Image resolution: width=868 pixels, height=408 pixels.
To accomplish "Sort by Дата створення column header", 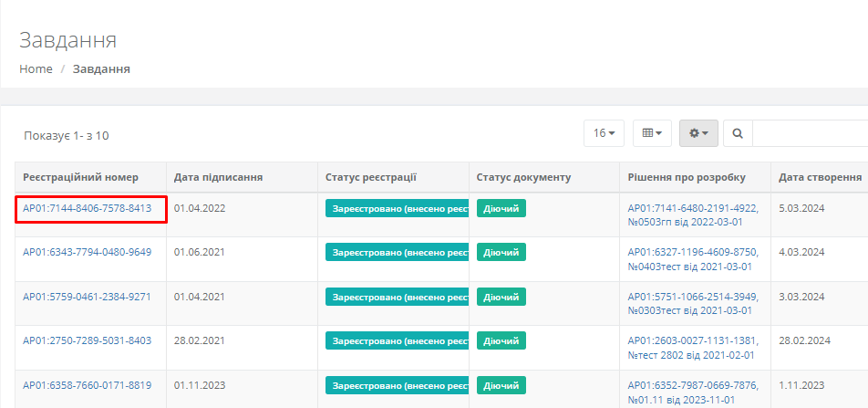I will tap(820, 177).
